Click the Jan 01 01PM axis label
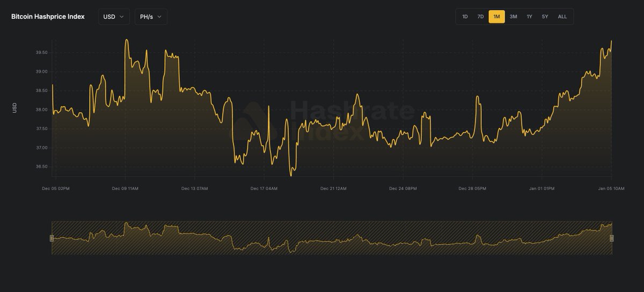The height and width of the screenshot is (292, 644). (x=541, y=188)
